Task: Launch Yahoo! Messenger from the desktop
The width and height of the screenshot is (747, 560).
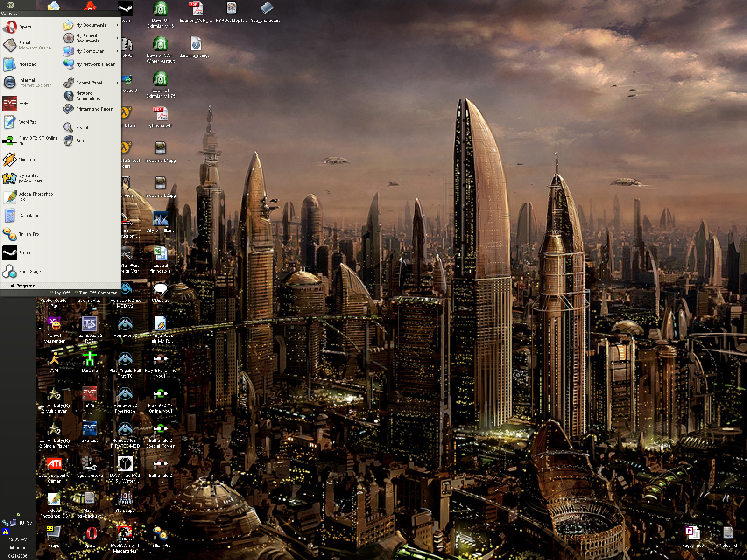Action: [54, 324]
